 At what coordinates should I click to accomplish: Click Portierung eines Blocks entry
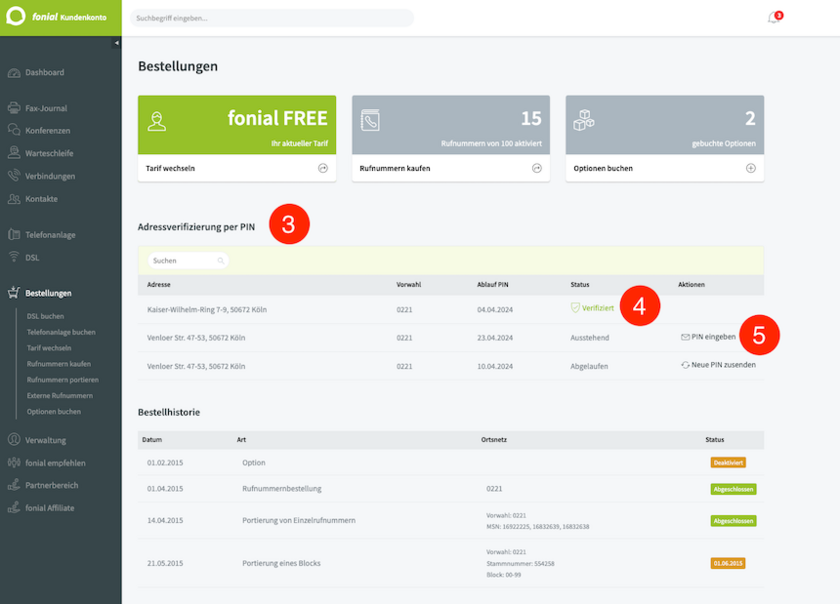(281, 563)
